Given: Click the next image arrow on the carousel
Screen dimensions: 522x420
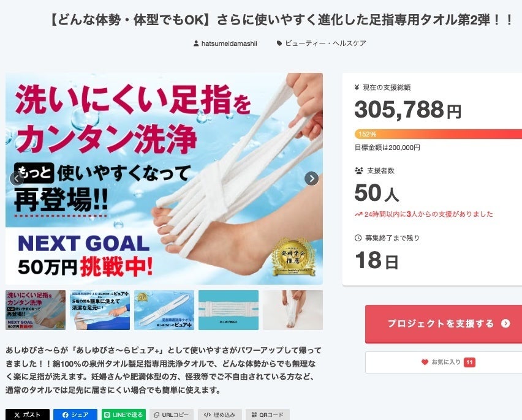Looking at the screenshot, I should (x=312, y=179).
